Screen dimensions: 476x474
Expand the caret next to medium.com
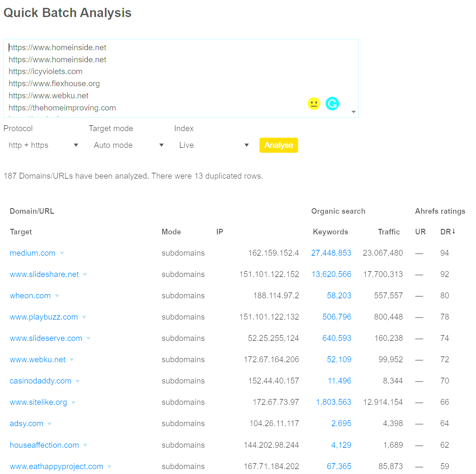(62, 253)
